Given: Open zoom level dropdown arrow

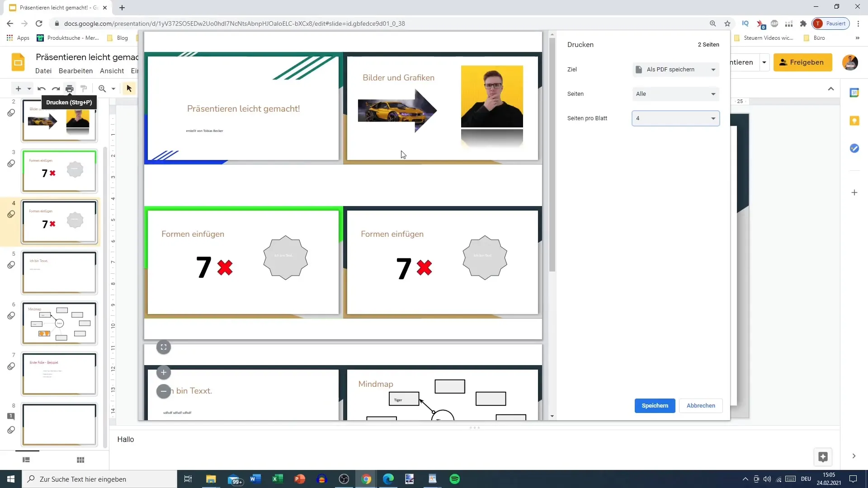Looking at the screenshot, I should pos(113,89).
